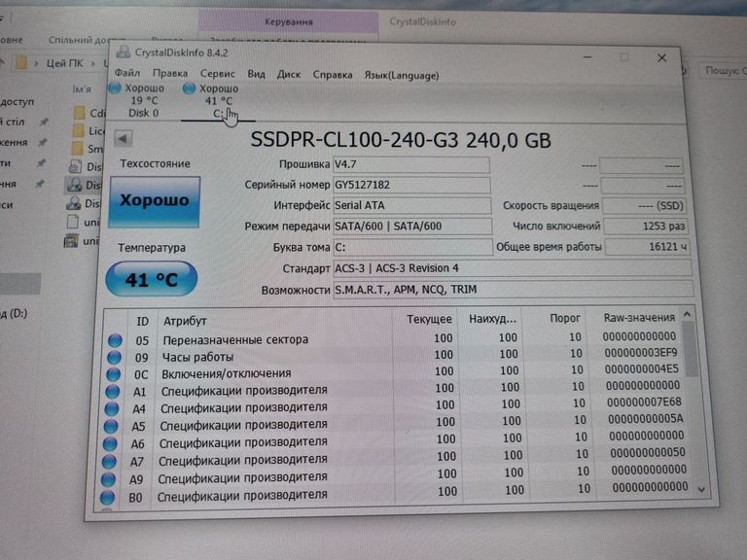Click the Текущее column header
The image size is (747, 560).
pos(429,320)
